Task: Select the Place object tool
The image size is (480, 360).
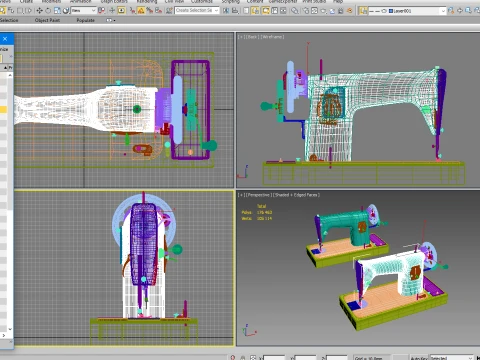Action: coord(66,11)
